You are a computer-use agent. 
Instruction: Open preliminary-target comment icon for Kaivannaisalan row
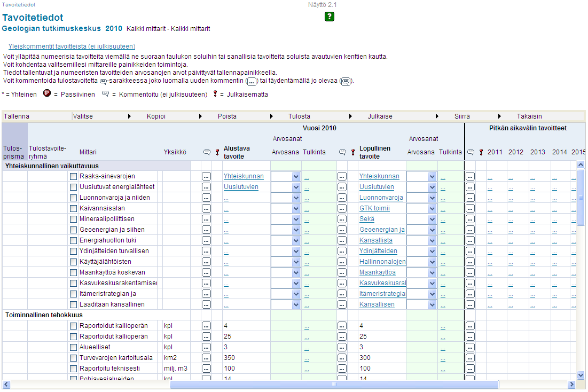(x=206, y=208)
